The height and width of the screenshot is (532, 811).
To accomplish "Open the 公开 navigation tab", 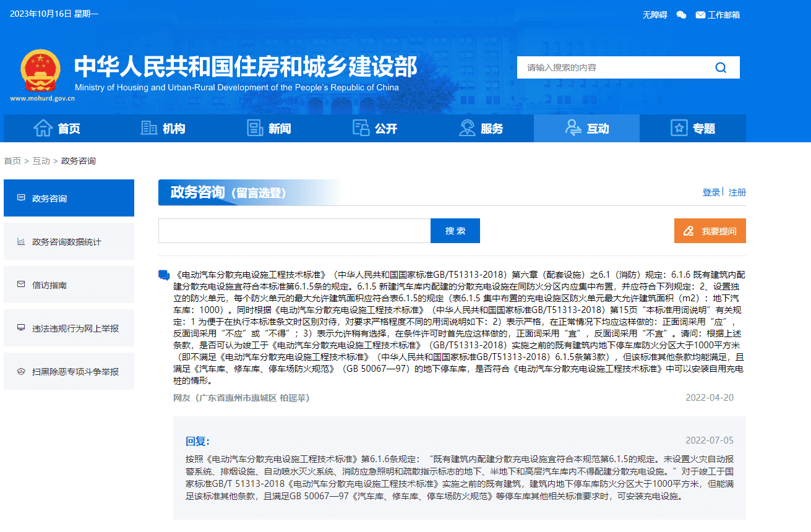I will [374, 128].
